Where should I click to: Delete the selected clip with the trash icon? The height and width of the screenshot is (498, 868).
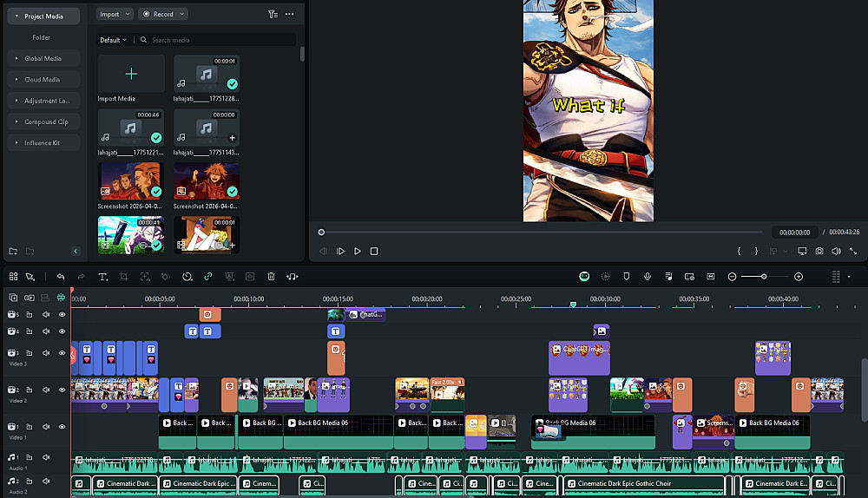pos(271,277)
